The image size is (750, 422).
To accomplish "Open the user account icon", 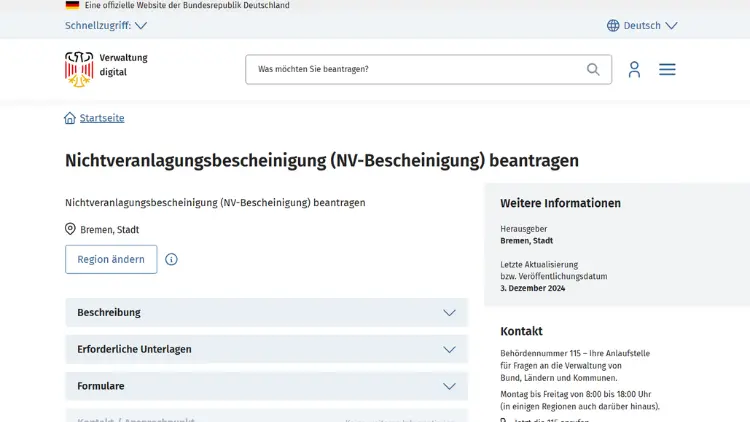I will click(634, 69).
